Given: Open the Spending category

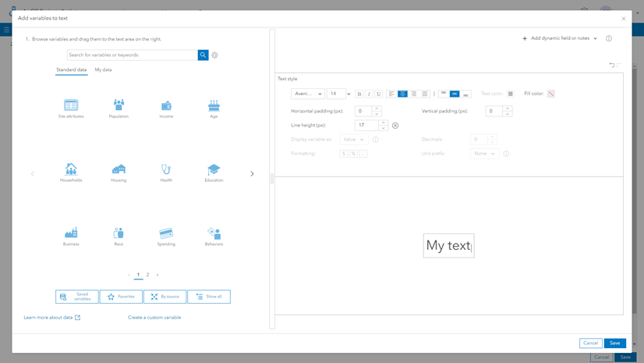Looking at the screenshot, I should coord(166,237).
